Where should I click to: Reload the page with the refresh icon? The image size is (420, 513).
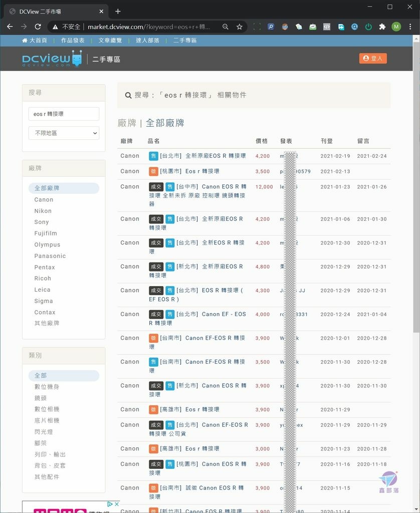click(x=38, y=27)
